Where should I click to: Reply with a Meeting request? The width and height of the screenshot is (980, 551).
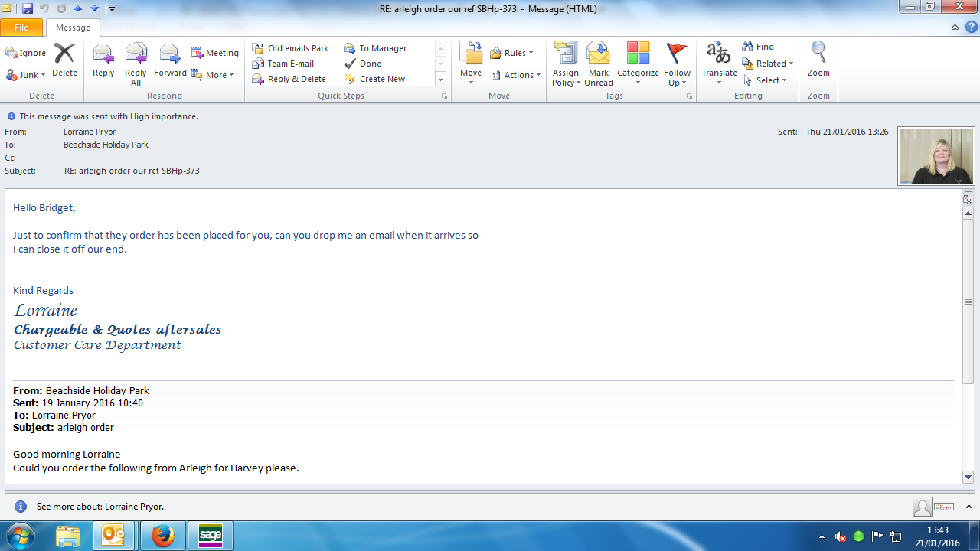point(215,53)
